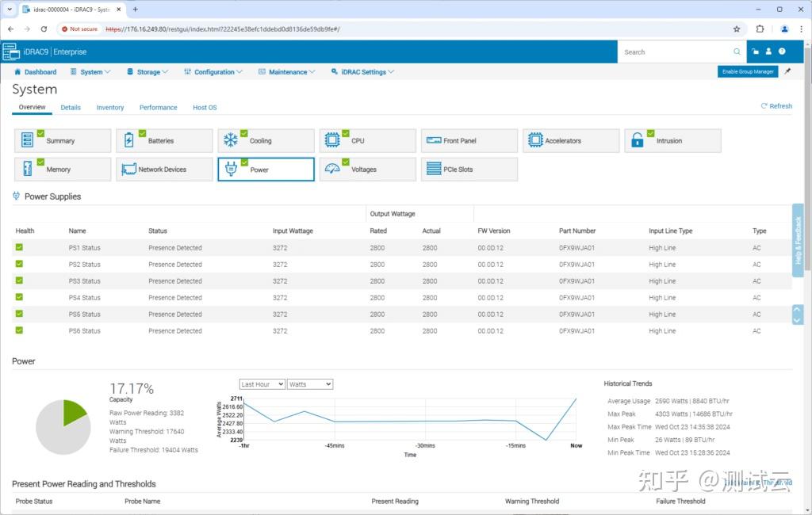Switch to the Inventory tab
The width and height of the screenshot is (812, 515).
coord(110,108)
